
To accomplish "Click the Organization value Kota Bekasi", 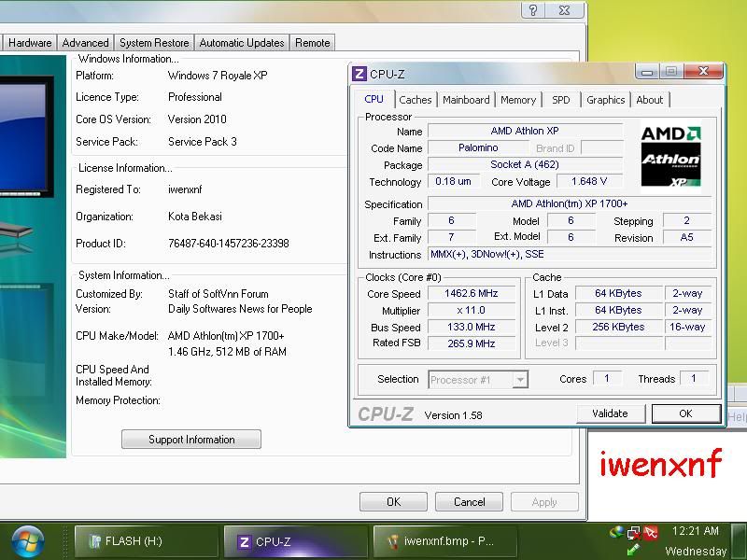I will point(195,217).
